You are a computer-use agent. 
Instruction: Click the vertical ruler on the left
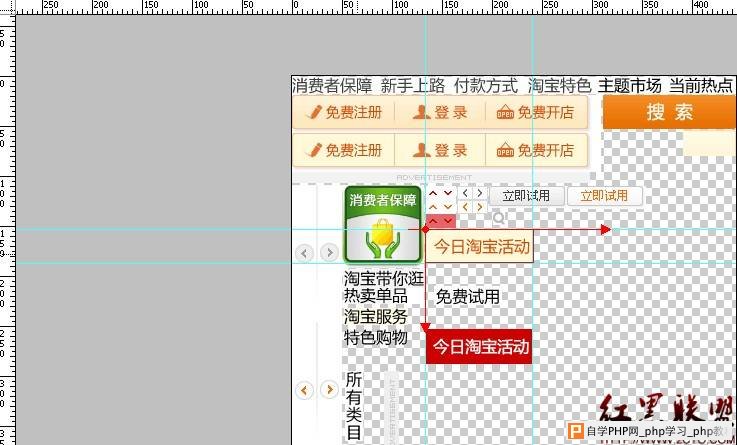click(x=8, y=229)
